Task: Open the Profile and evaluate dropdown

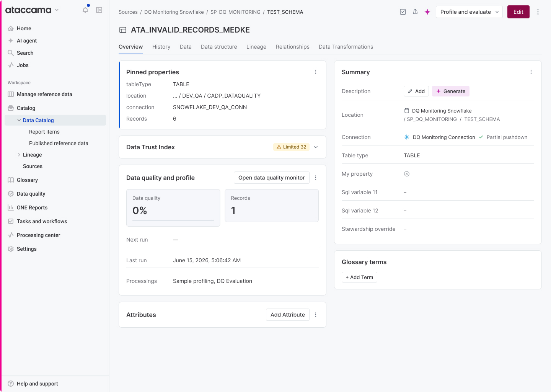Action: [469, 12]
